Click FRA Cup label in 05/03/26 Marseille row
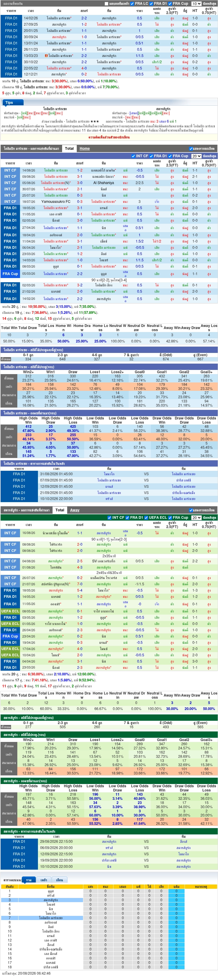Screen dimensions: 218x980 click(x=10, y=274)
